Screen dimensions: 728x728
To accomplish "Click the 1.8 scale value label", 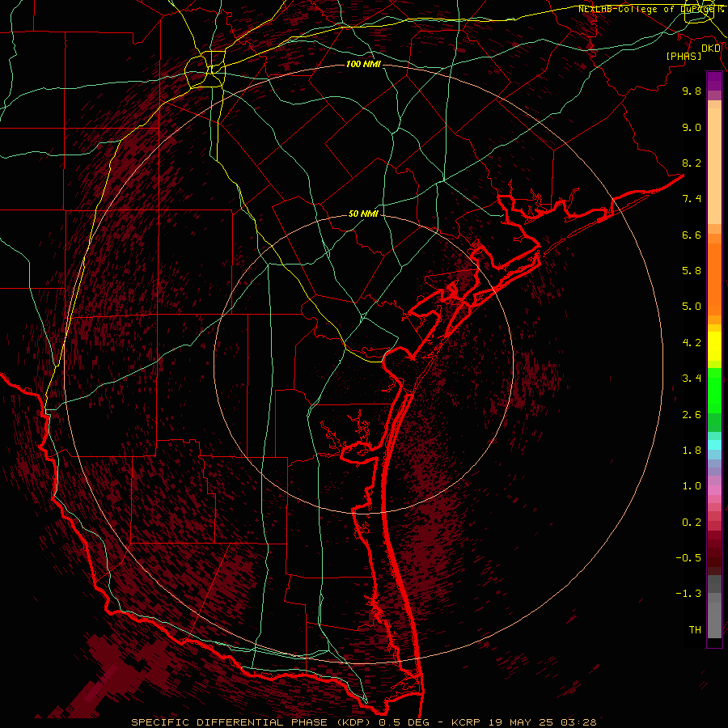I will point(692,451).
